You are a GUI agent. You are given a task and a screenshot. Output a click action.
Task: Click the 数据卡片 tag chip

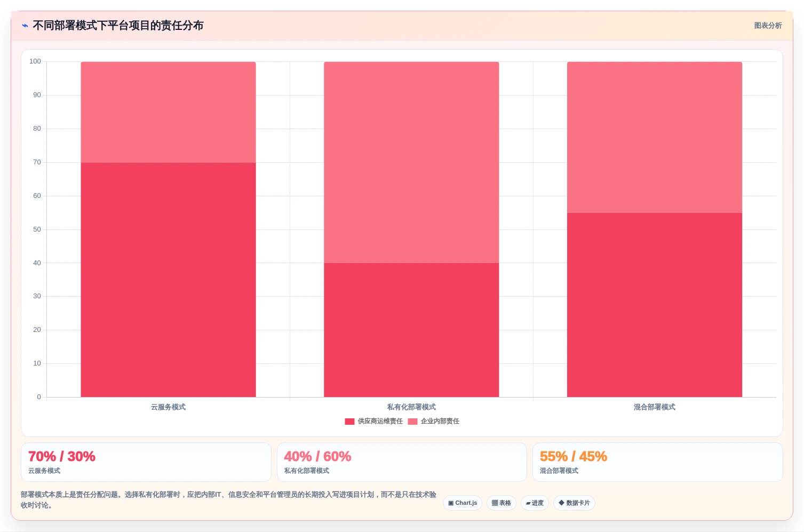574,503
